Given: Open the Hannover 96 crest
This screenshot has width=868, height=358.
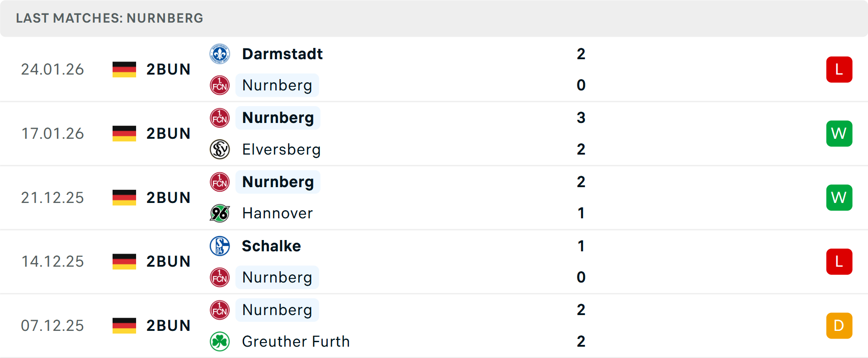Looking at the screenshot, I should [219, 213].
